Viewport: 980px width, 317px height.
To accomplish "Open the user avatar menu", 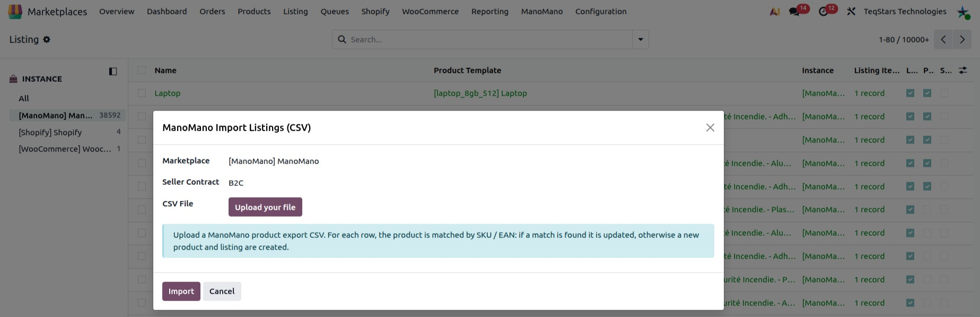I will coord(963,12).
